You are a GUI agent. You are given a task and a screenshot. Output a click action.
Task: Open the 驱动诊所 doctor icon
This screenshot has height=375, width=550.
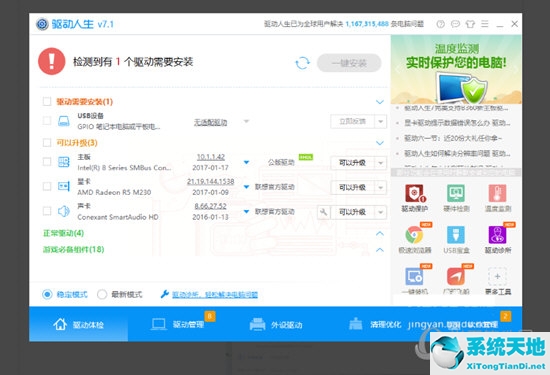point(497,235)
